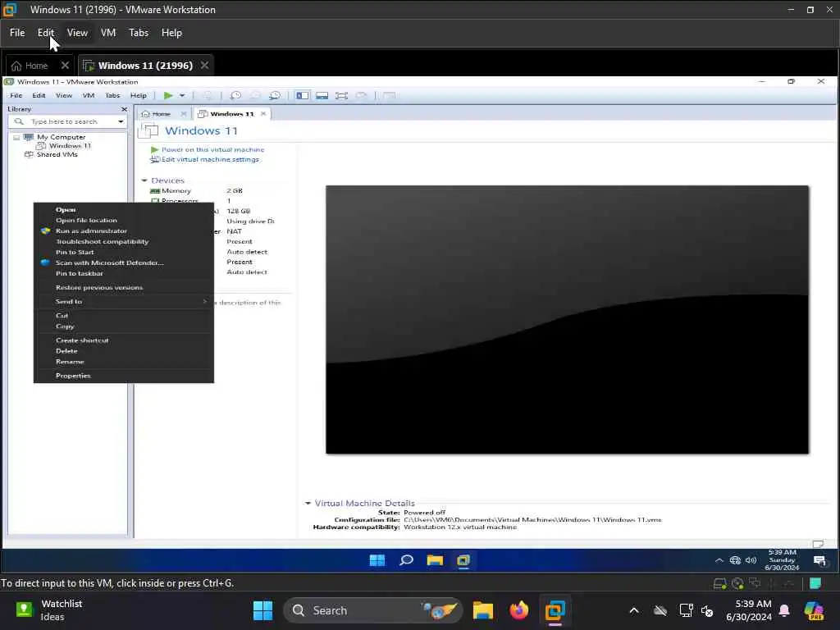Choose Open in the context menu

click(124, 209)
